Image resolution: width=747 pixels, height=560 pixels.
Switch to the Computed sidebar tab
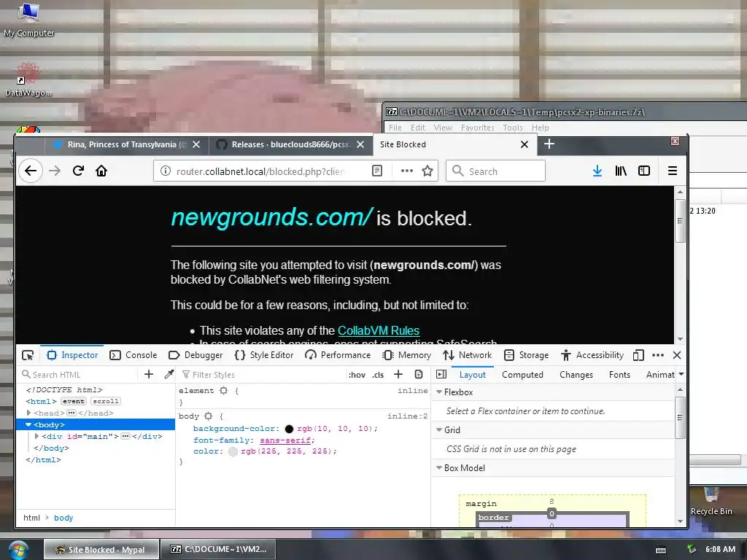(x=522, y=375)
